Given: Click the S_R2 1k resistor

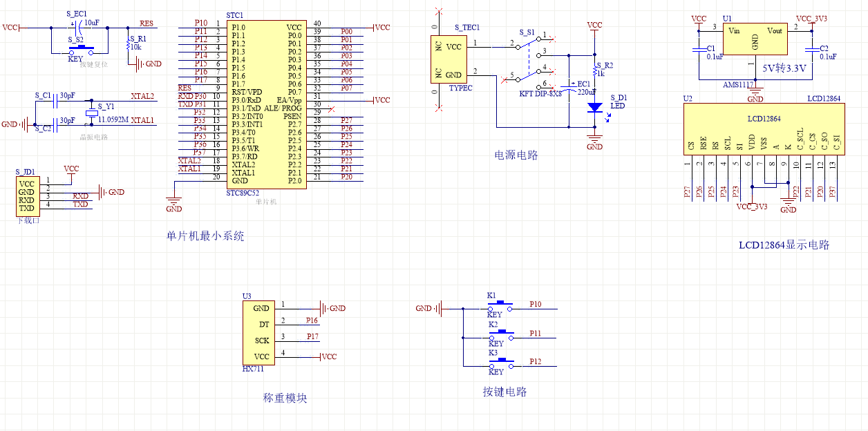Looking at the screenshot, I should tap(594, 70).
